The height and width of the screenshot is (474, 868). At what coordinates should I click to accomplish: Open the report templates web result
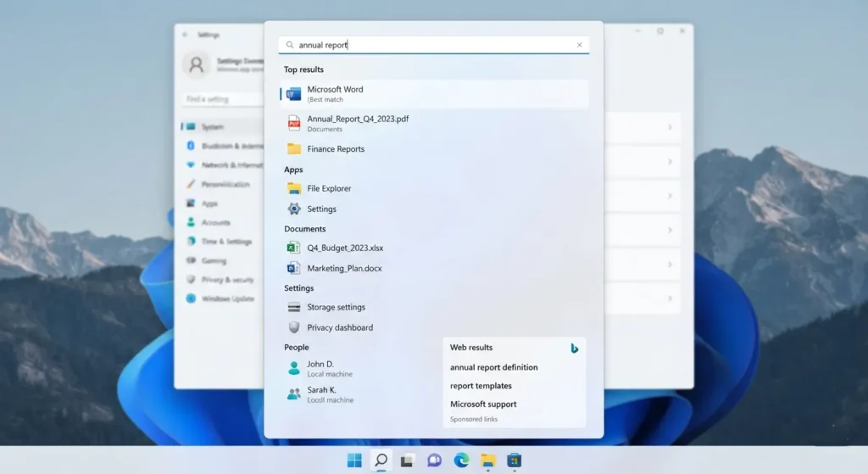481,386
